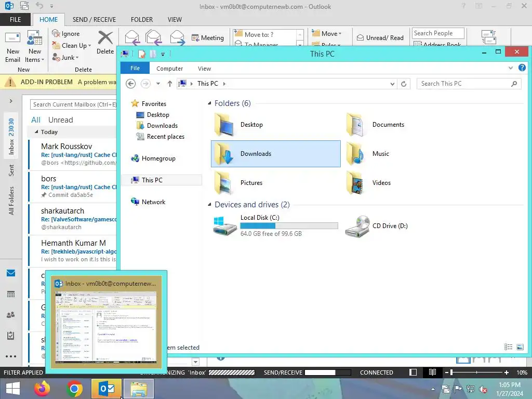This screenshot has height=399, width=532.
Task: Click Unread/ Read in Outlook ribbon
Action: tap(380, 37)
